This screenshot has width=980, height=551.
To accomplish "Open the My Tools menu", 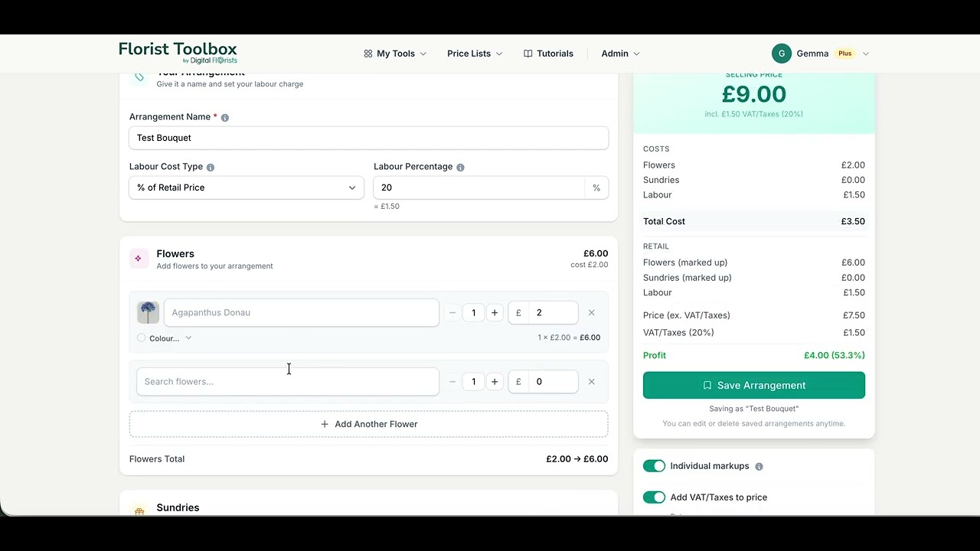I will pos(395,54).
